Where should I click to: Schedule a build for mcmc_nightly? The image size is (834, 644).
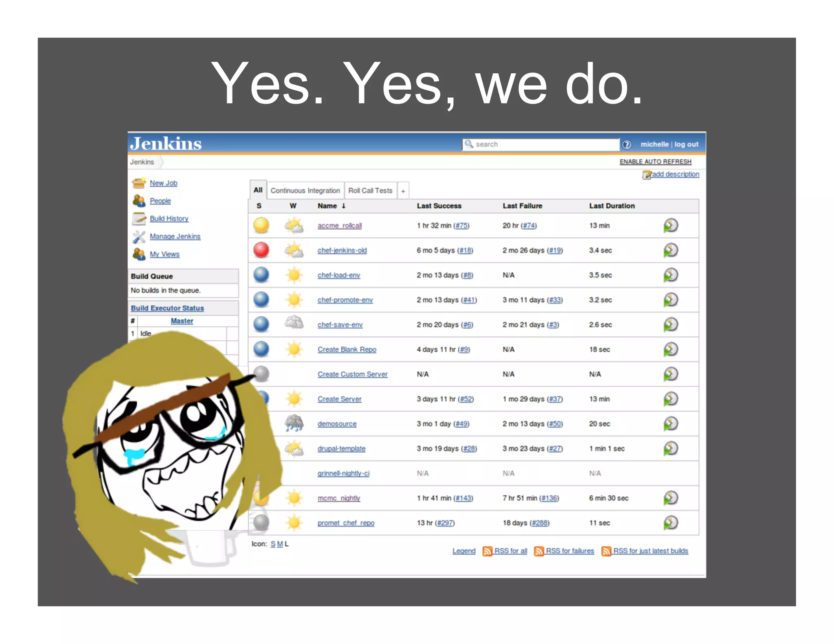coord(670,498)
